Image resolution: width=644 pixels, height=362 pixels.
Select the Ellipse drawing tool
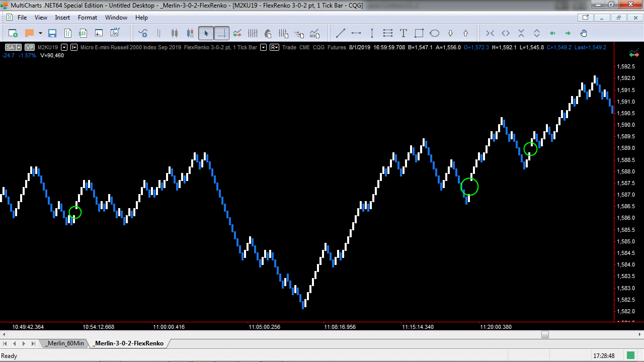click(435, 33)
